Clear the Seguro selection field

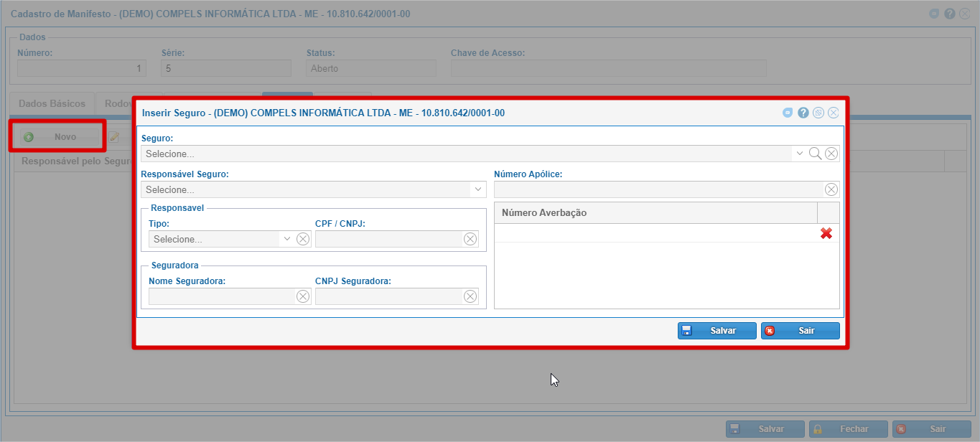point(831,154)
